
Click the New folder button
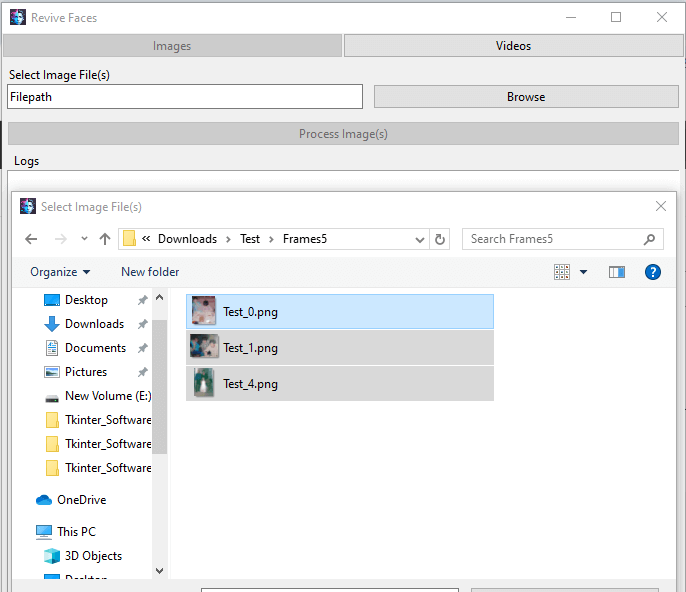click(x=150, y=272)
